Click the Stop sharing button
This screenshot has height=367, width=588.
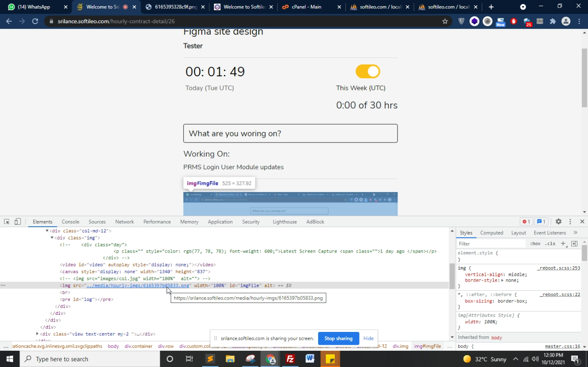(x=338, y=338)
